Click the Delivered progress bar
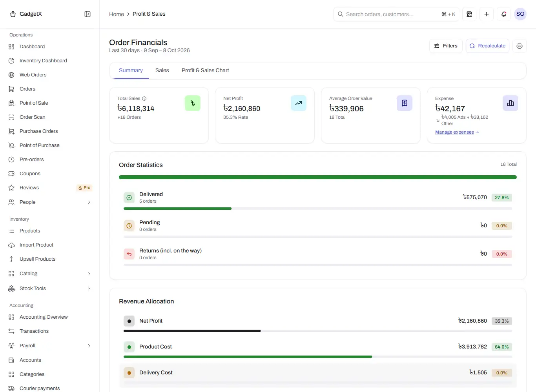 (x=318, y=209)
